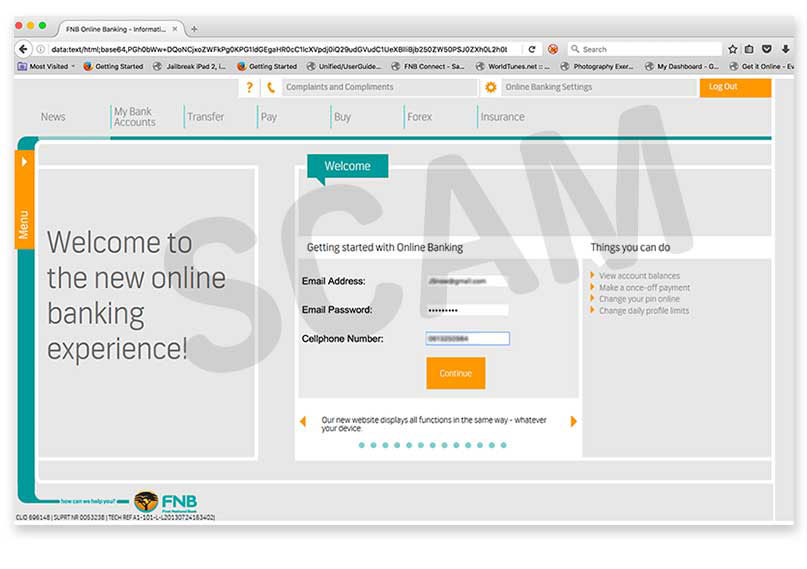The image size is (807, 569).
Task: Select the Forex navigation item
Action: (x=419, y=117)
